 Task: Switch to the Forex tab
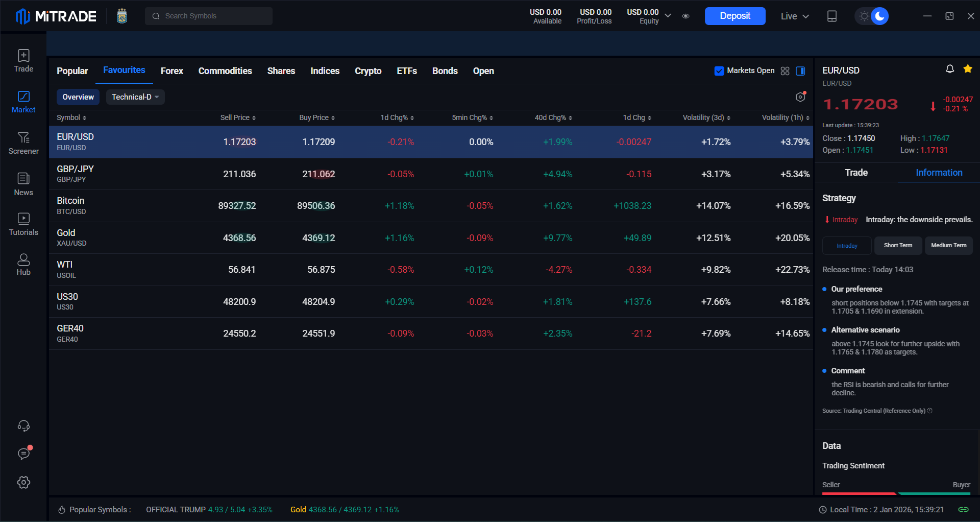click(171, 71)
